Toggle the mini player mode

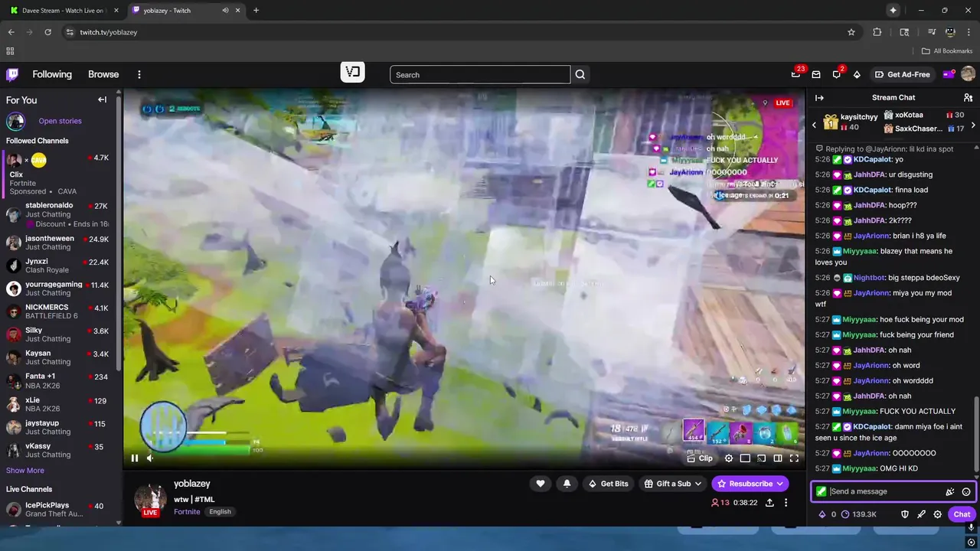pyautogui.click(x=745, y=458)
